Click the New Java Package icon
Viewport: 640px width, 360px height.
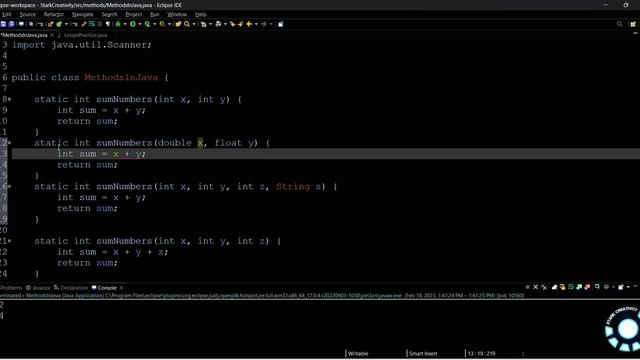click(50, 24)
